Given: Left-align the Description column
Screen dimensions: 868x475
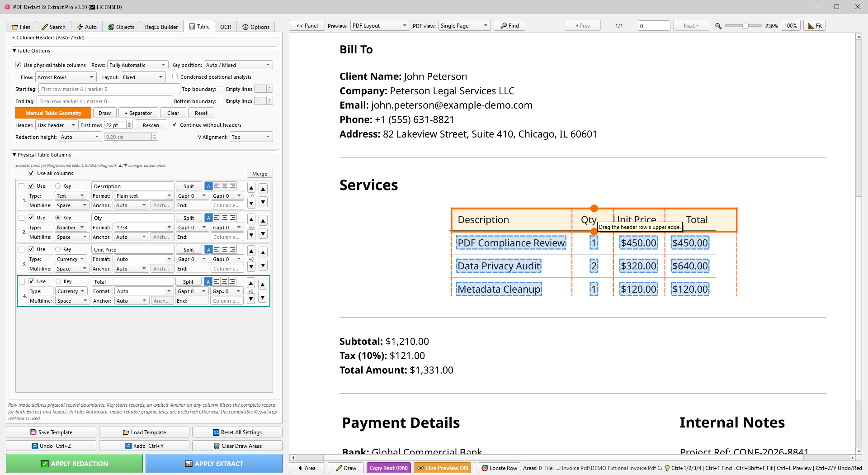Looking at the screenshot, I should 217,186.
